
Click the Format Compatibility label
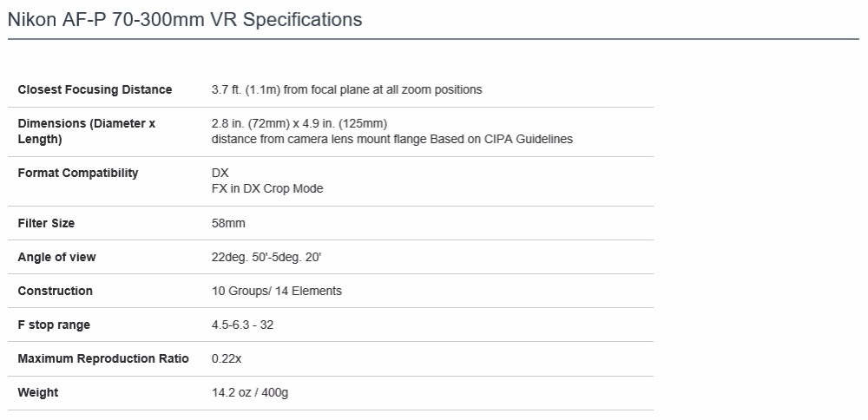click(77, 173)
